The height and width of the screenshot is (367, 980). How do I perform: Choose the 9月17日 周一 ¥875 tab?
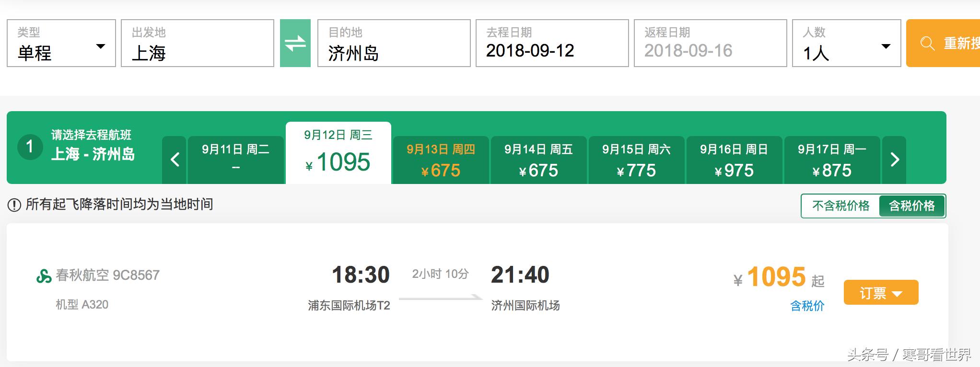pos(832,160)
